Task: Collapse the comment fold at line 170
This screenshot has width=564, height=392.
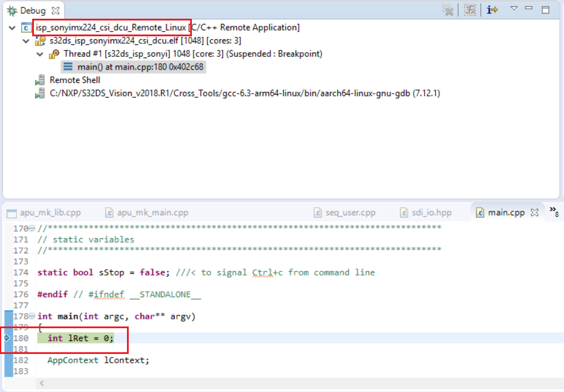Action: tap(32, 228)
